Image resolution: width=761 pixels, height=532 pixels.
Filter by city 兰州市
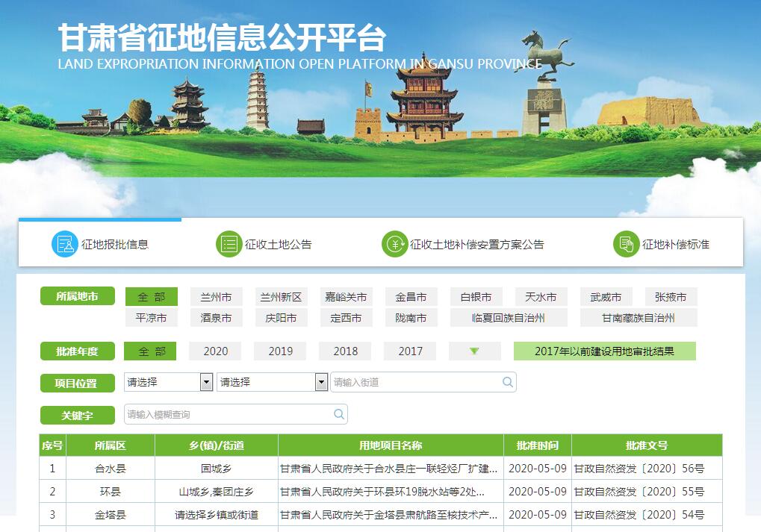pyautogui.click(x=216, y=297)
